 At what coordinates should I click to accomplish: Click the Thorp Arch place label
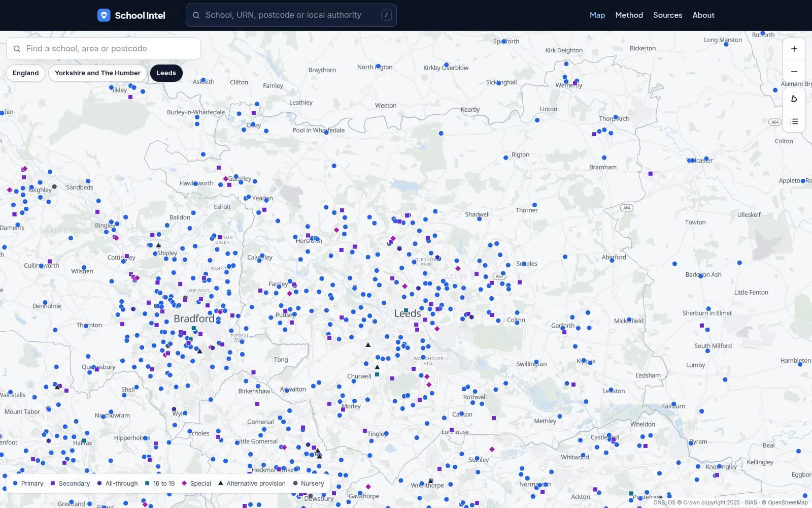coord(614,119)
